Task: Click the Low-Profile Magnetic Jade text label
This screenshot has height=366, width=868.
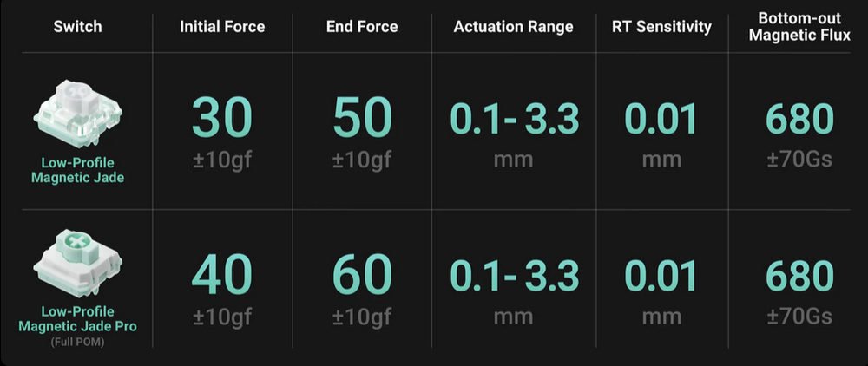Action: pos(77,169)
